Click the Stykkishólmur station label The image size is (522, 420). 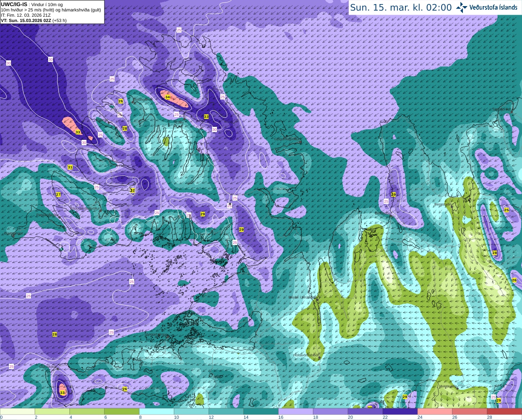156,334
